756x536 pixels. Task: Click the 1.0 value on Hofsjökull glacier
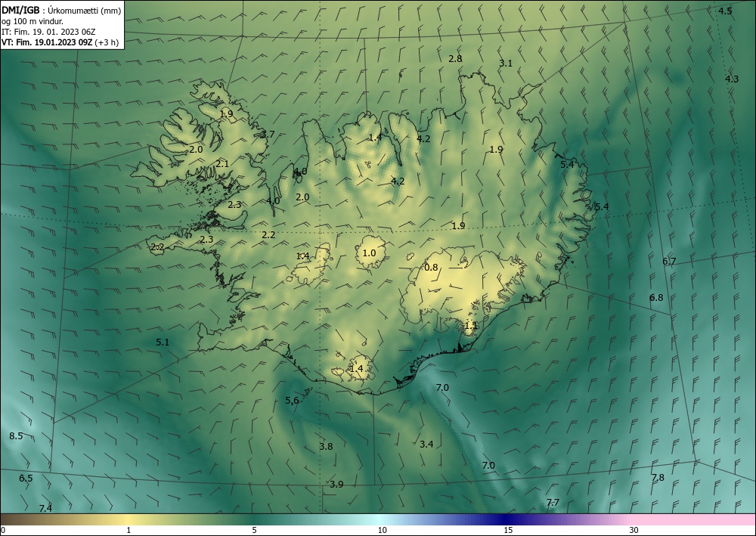click(x=369, y=253)
